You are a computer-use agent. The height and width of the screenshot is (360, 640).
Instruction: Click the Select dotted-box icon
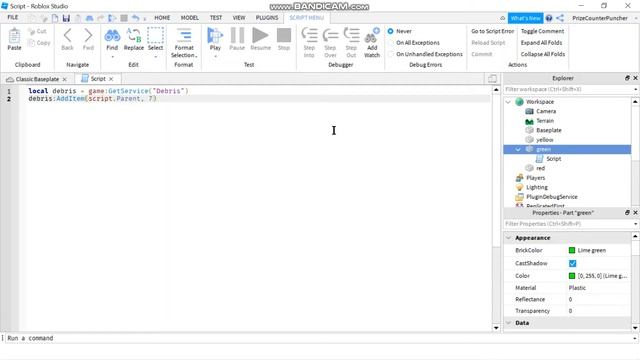pos(155,36)
